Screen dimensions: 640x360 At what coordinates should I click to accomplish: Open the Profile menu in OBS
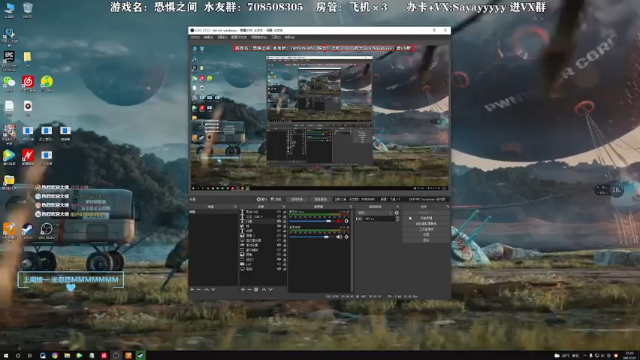coord(239,37)
